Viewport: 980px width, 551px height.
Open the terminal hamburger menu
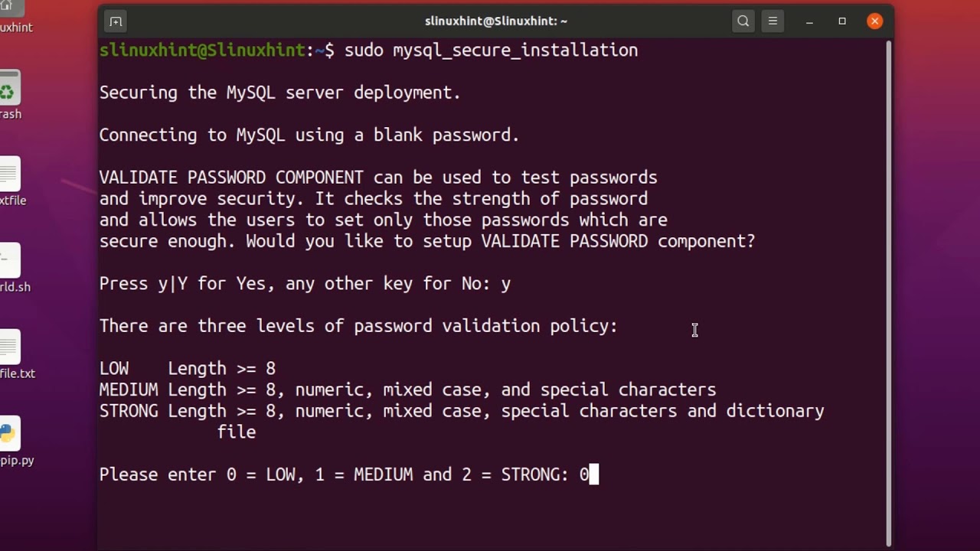(x=773, y=21)
